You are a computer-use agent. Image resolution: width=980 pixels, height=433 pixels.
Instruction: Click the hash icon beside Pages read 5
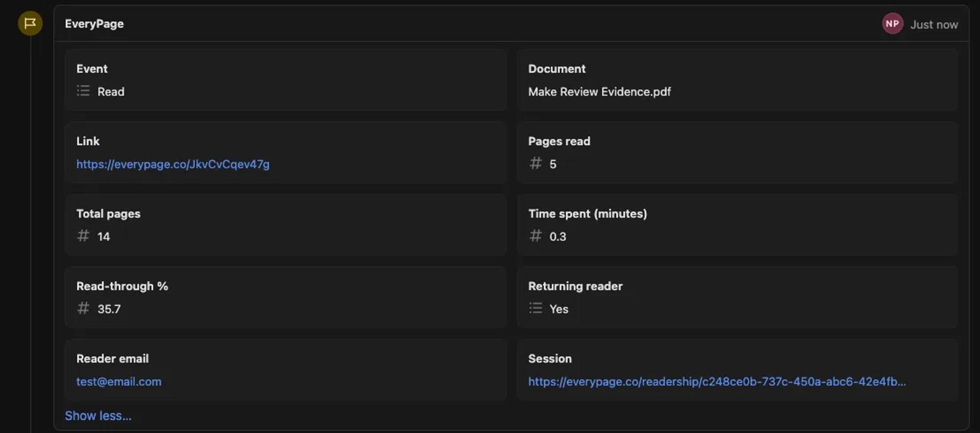pyautogui.click(x=535, y=163)
